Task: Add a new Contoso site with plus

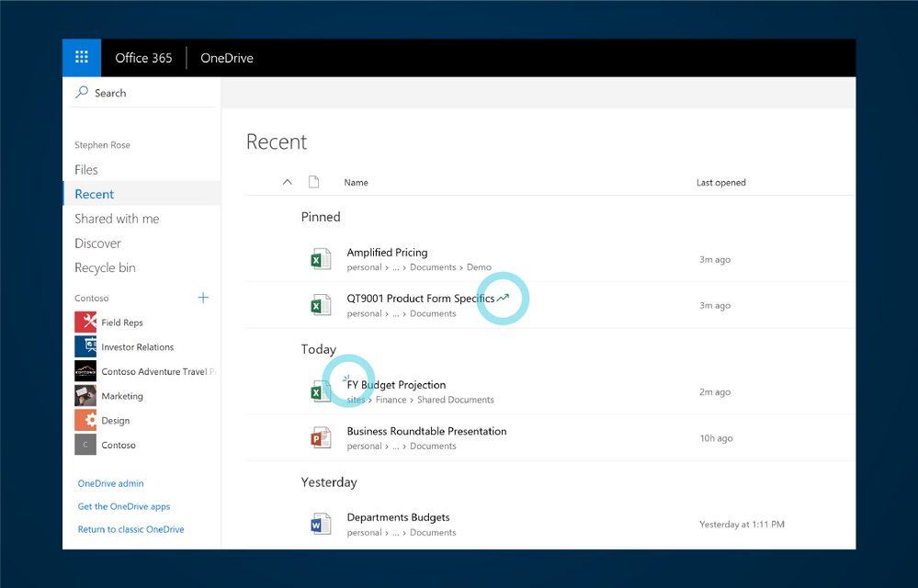Action: point(203,298)
